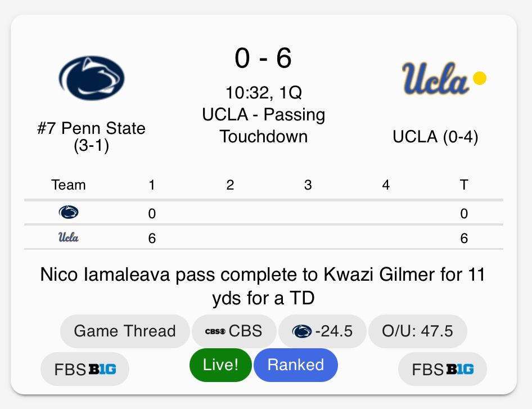The image size is (532, 409).
Task: Click the yellow possession dot beside UCLA
Action: (479, 78)
